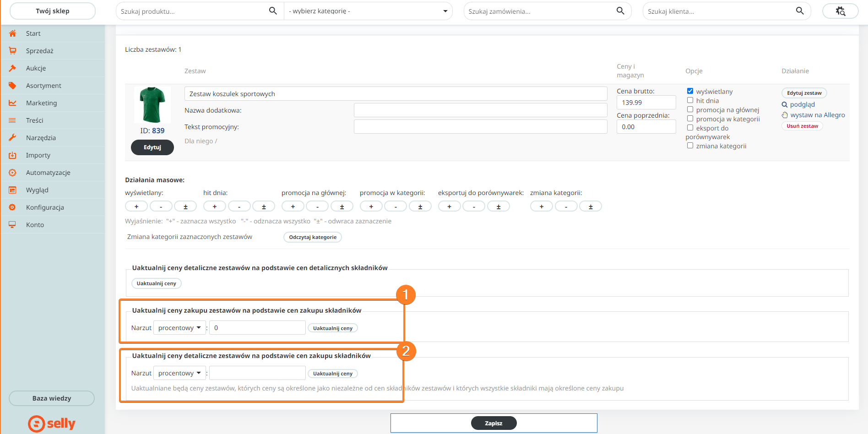Click the product search magnifier icon

[273, 11]
